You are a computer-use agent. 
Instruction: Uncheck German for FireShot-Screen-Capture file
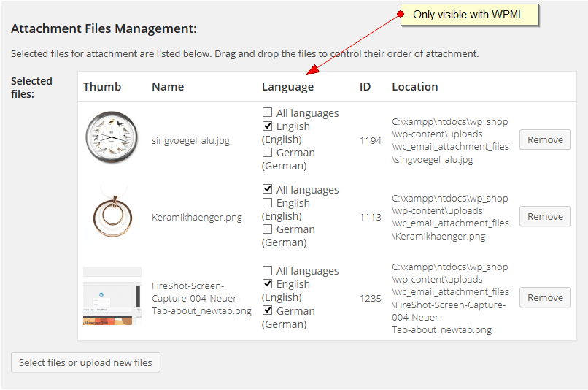tap(268, 310)
